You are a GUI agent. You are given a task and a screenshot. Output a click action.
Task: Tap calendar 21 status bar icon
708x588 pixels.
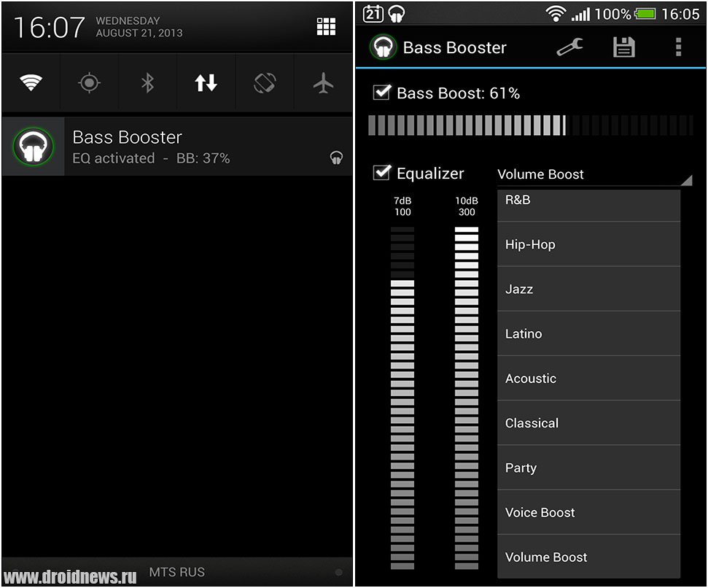(373, 14)
